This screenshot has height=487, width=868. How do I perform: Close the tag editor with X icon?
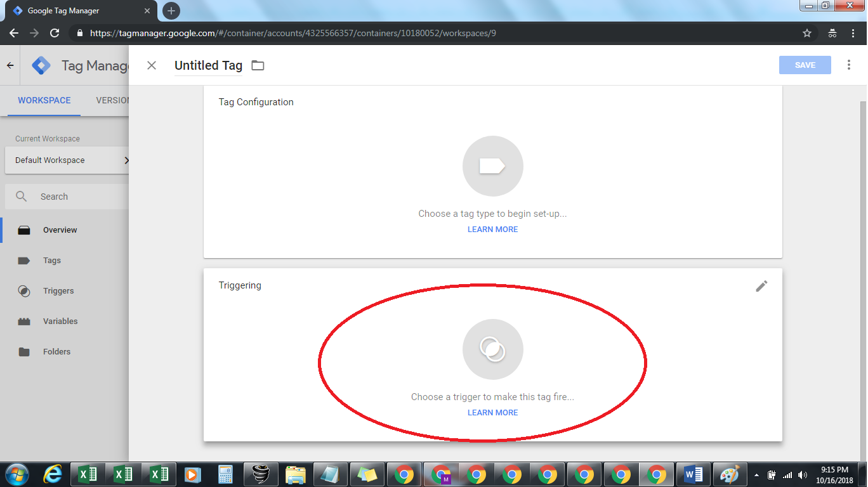coord(152,65)
